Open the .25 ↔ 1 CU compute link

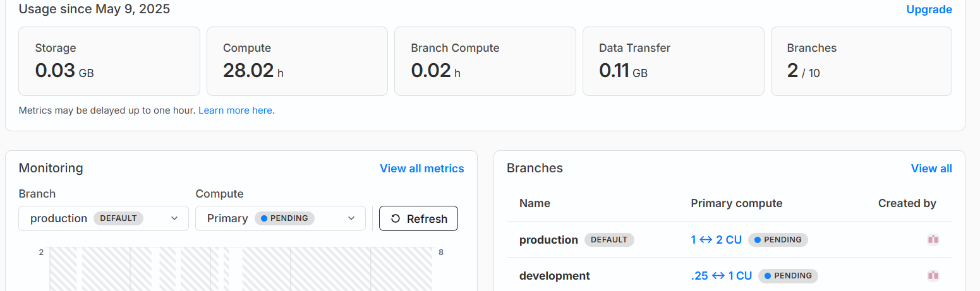coord(721,276)
